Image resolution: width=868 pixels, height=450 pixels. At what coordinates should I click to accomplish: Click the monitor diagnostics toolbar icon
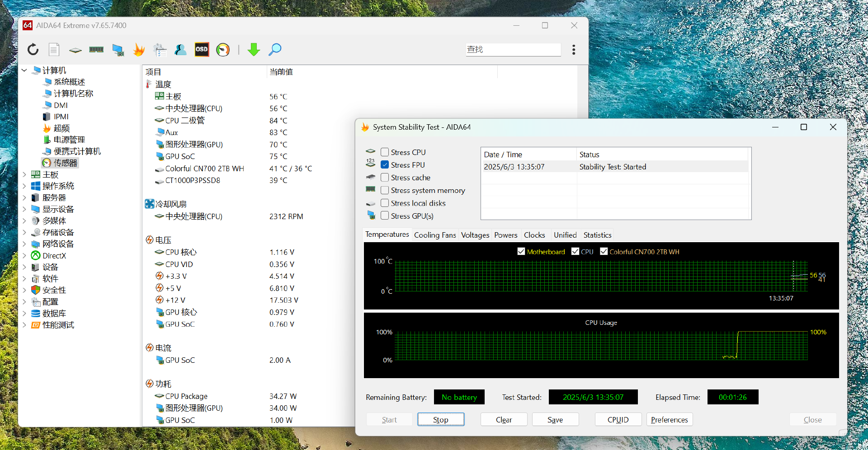click(x=118, y=50)
